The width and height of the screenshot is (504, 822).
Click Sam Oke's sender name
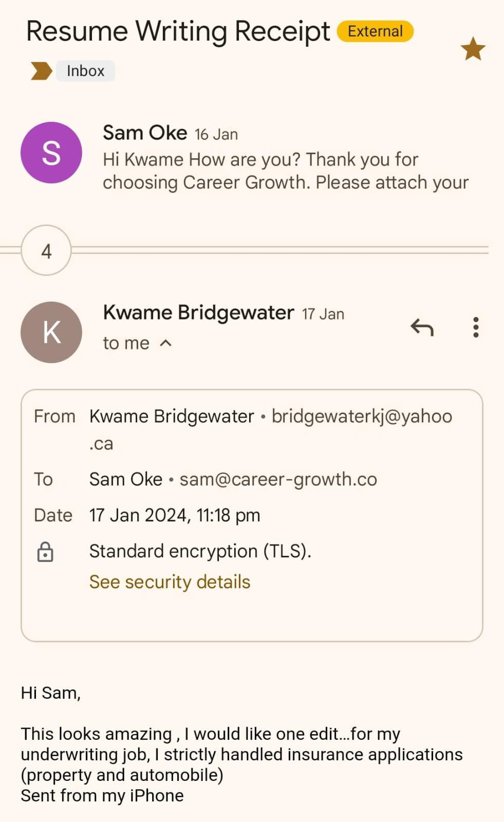click(145, 133)
